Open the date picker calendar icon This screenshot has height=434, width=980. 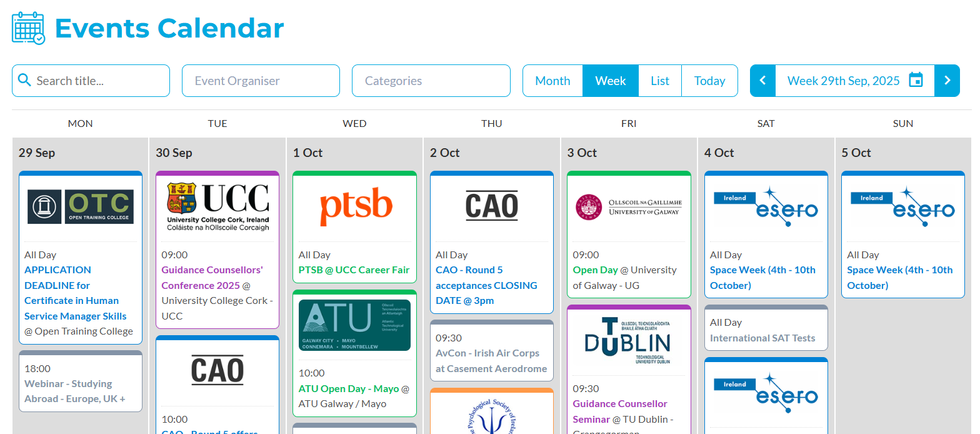tap(916, 81)
